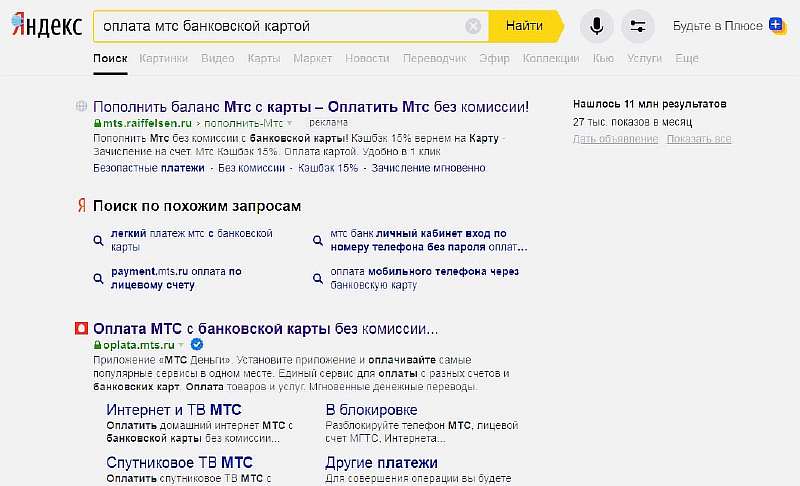
Task: Expand dropdown arrow after oplata.mts.ru URL
Action: coord(181,345)
